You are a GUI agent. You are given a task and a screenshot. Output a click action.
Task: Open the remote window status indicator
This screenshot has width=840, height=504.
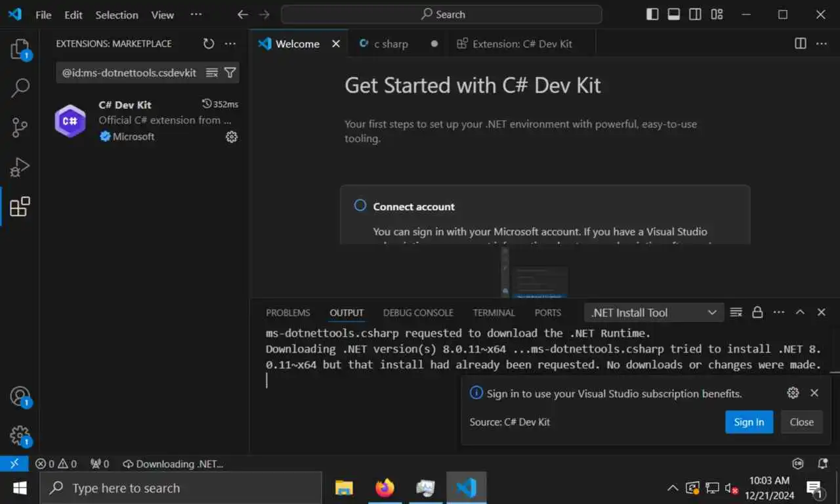click(x=14, y=464)
